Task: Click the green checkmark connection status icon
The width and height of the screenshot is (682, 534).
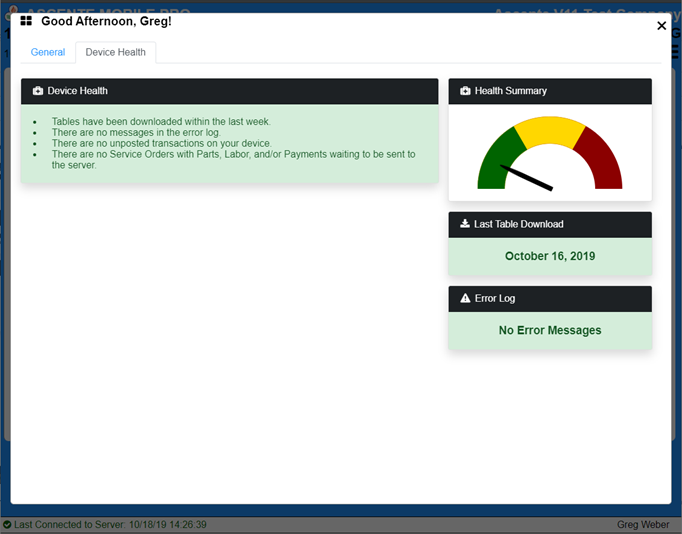Action: click(x=7, y=525)
